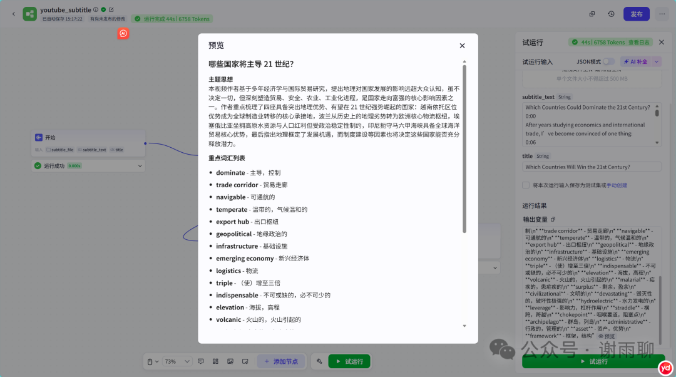The height and width of the screenshot is (378, 677).
Task: Click the preview dialog vertical scrollbar
Action: pyautogui.click(x=464, y=149)
